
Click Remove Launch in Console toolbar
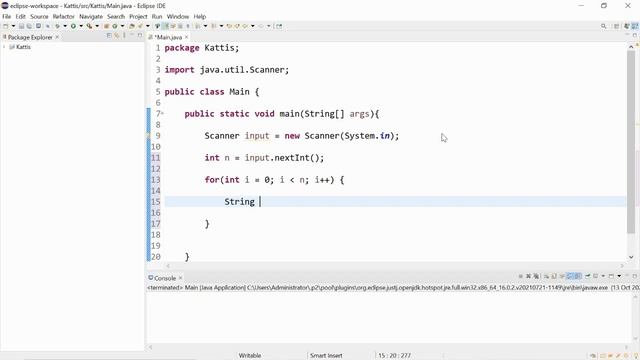click(x=528, y=276)
